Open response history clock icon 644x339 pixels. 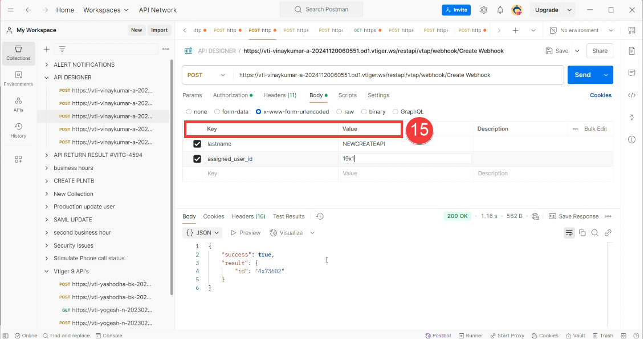(320, 216)
